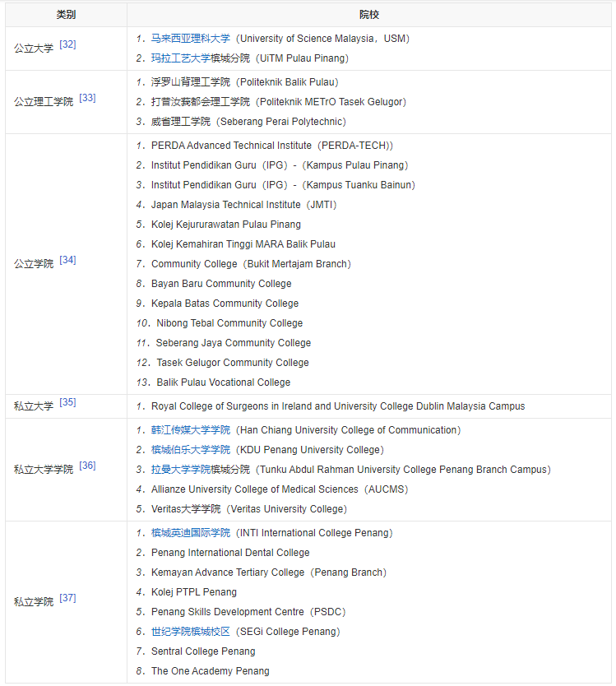Image resolution: width=616 pixels, height=686 pixels.
Task: Follow citation [35] beside 私立大学
Action: coord(67,402)
